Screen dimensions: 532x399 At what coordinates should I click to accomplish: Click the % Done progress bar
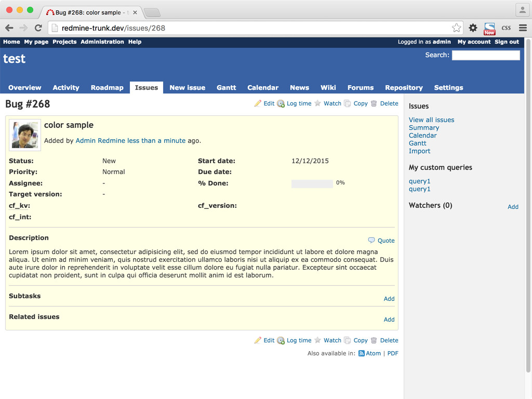pyautogui.click(x=312, y=183)
